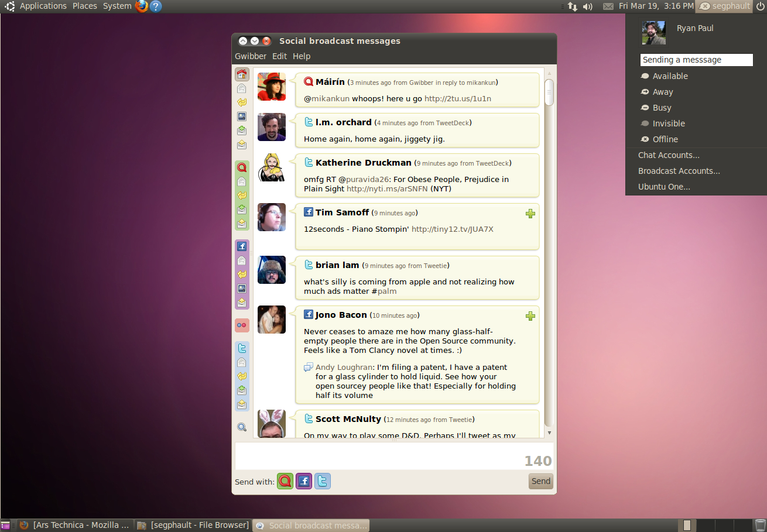This screenshot has width=767, height=532.
Task: Open sent messages under the Home group
Action: [x=242, y=145]
